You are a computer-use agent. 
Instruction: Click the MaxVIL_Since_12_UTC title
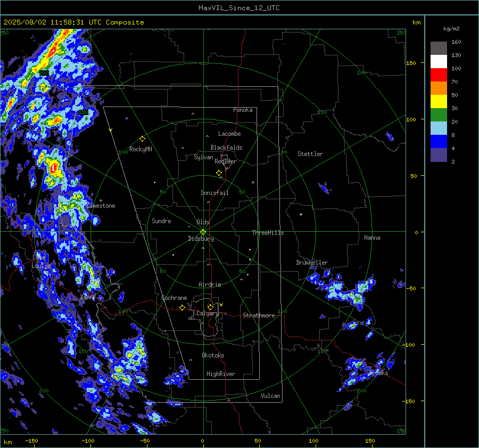239,8
